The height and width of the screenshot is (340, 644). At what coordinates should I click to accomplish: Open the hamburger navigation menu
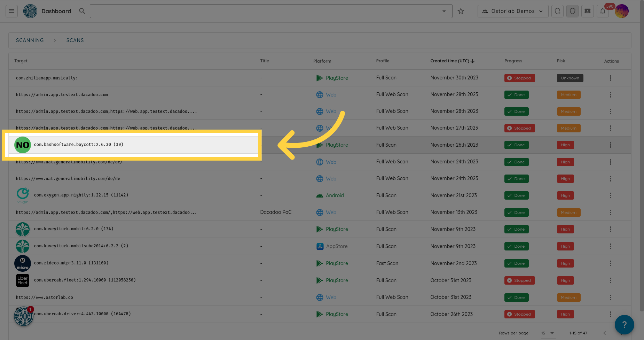click(11, 11)
